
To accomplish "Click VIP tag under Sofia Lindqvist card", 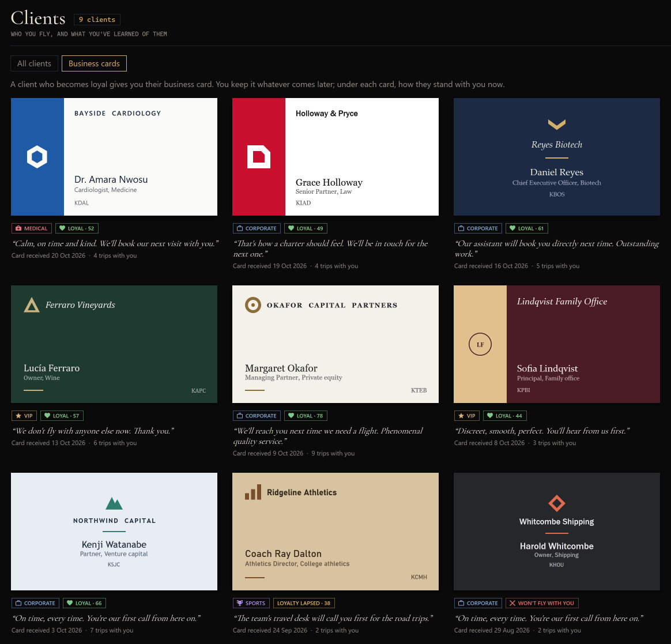I will 467,416.
